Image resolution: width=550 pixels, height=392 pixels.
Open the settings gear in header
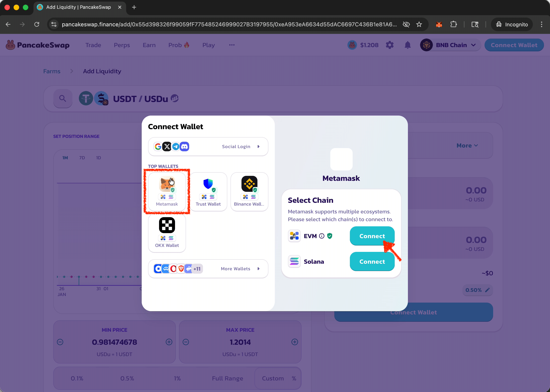click(390, 45)
